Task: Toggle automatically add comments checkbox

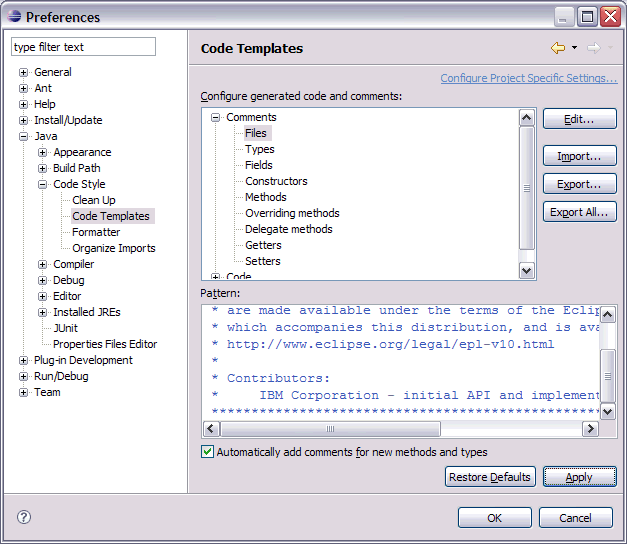Action: click(x=207, y=452)
